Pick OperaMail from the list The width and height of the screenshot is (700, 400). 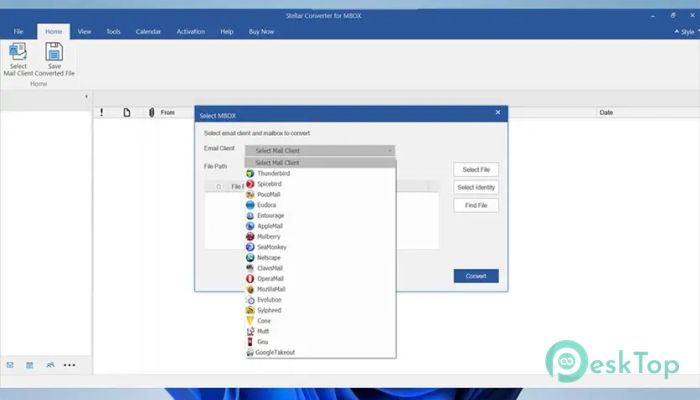click(320, 279)
